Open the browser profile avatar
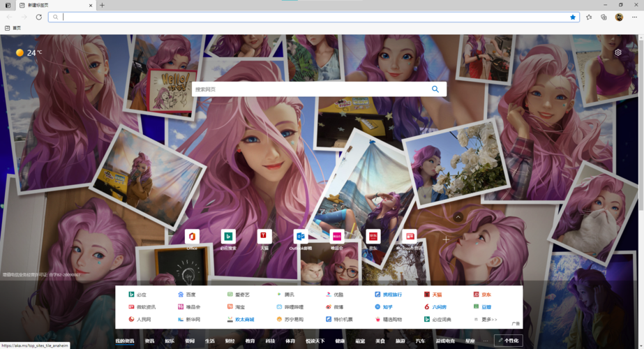644x349 pixels. [619, 17]
